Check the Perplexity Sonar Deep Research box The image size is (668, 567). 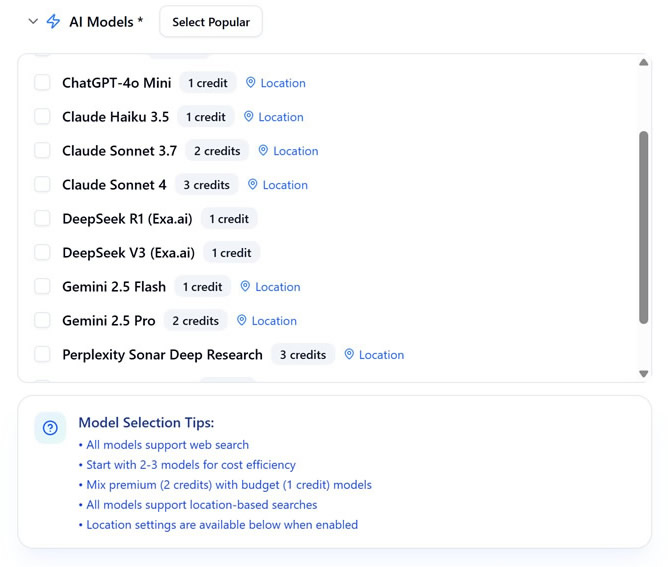[x=42, y=354]
